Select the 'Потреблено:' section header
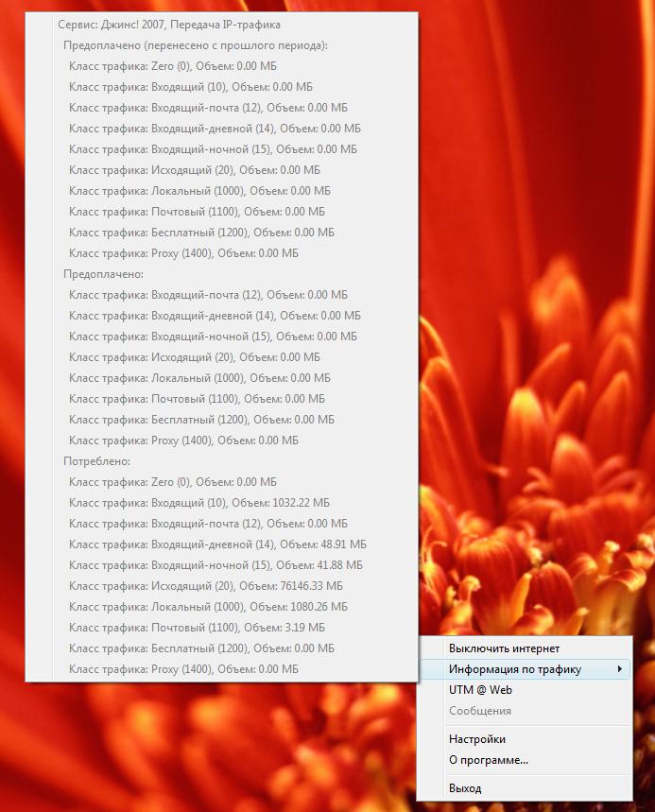 pyautogui.click(x=221, y=461)
